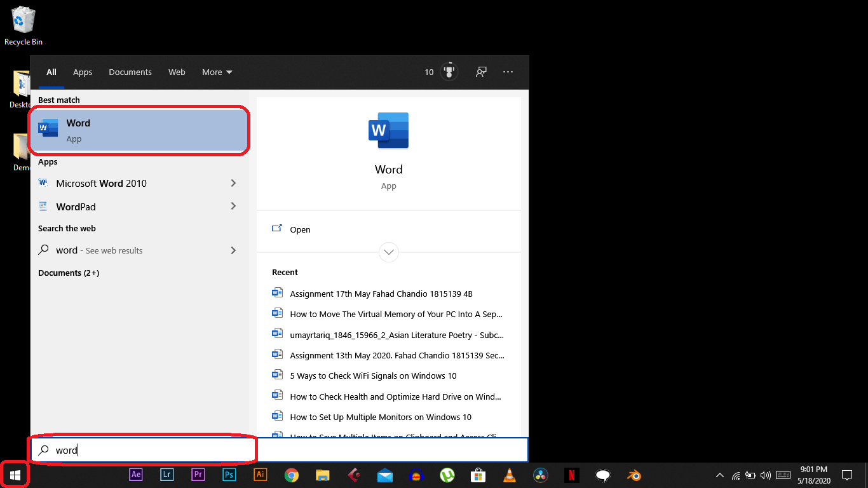Viewport: 868px width, 488px height.
Task: Open Lightroom from the taskbar
Action: [166, 475]
